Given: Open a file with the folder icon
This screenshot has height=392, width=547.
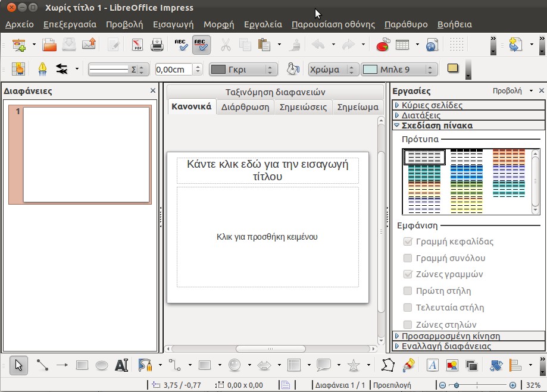Looking at the screenshot, I should click(x=49, y=45).
